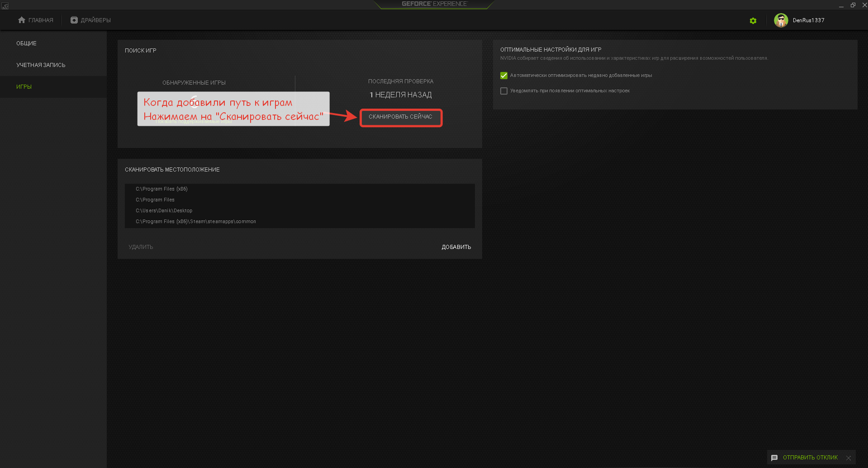Click the ПОСЛЕДНЯЯ ПРОВЕРКА label
Viewport: 868px width, 468px height.
(401, 81)
